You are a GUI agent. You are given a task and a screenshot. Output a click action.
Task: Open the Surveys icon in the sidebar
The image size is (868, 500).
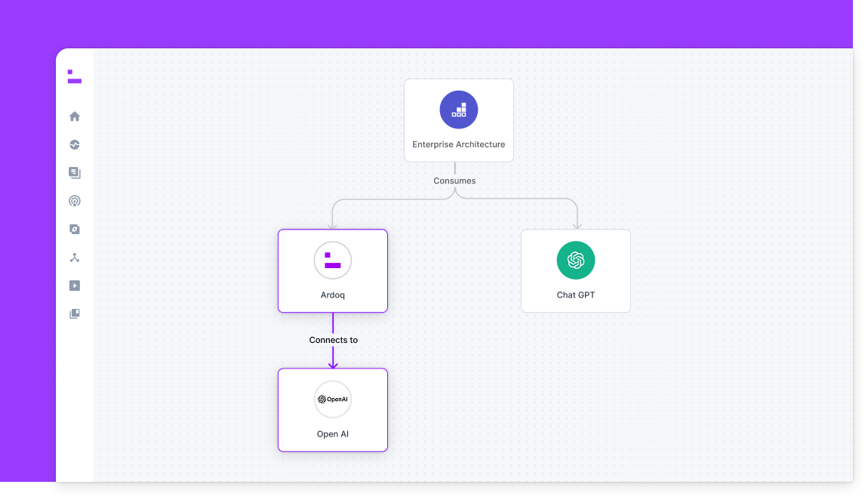(x=74, y=229)
